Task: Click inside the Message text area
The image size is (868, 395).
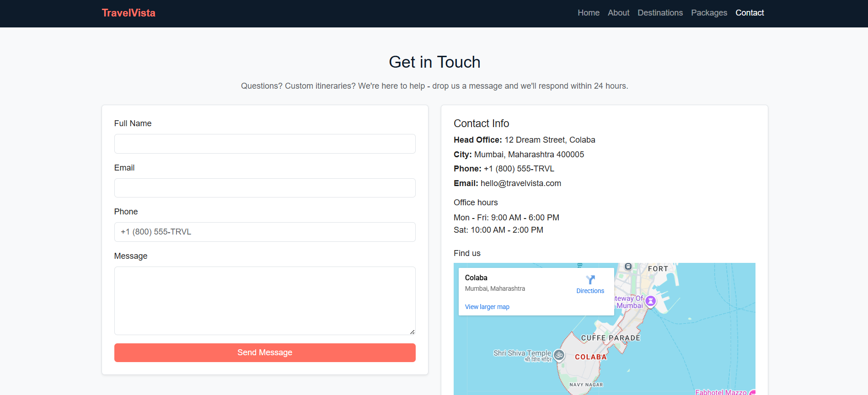Action: click(265, 300)
